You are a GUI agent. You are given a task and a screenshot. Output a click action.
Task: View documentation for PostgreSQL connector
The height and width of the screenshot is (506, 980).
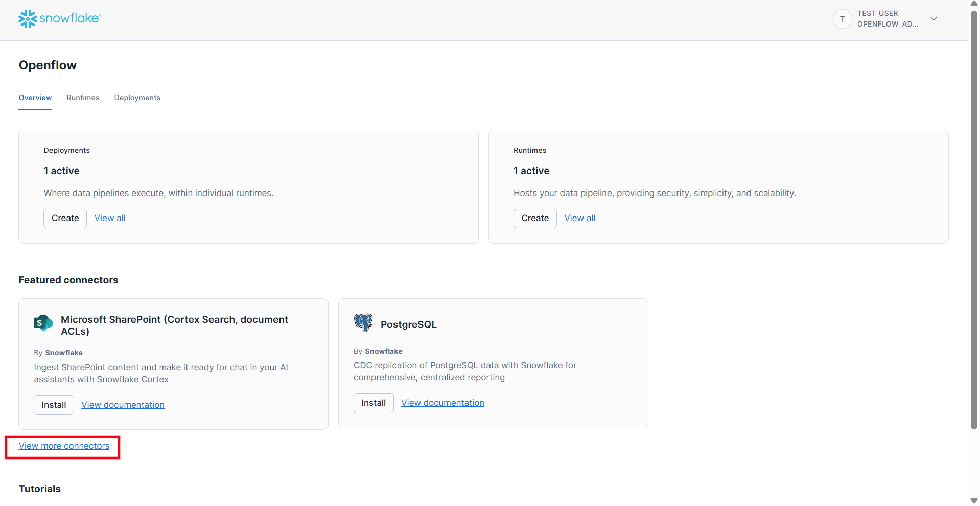(x=442, y=403)
